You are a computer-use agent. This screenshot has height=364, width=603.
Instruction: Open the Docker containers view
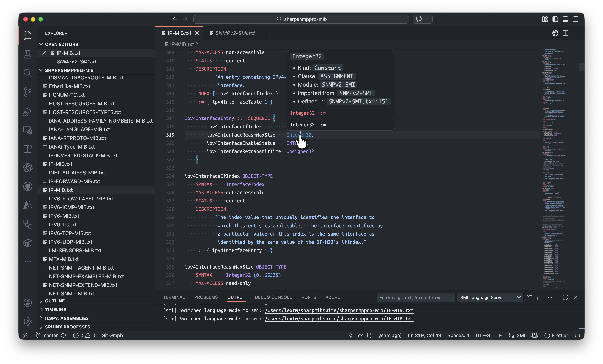coord(28,243)
